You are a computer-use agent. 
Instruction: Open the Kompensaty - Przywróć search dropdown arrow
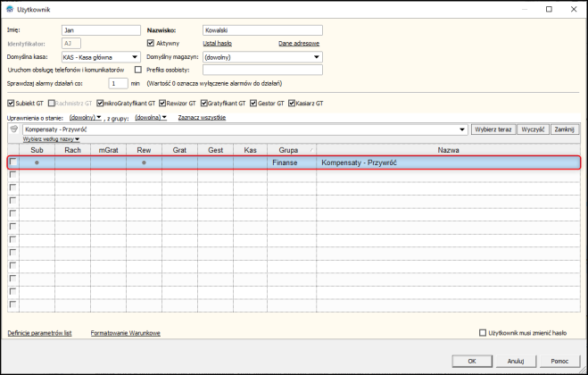tap(462, 129)
